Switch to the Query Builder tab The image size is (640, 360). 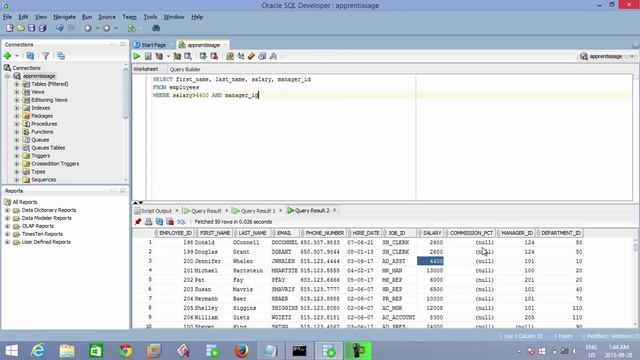185,69
